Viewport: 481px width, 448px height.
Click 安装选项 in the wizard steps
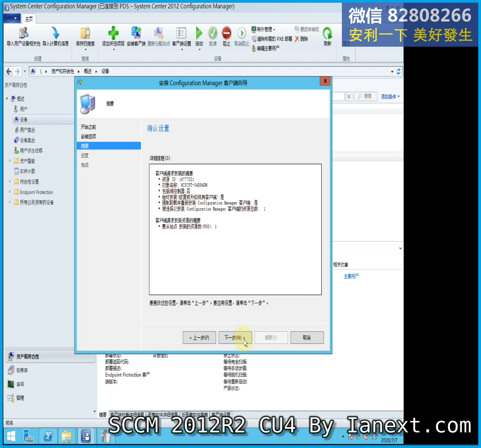click(x=88, y=136)
